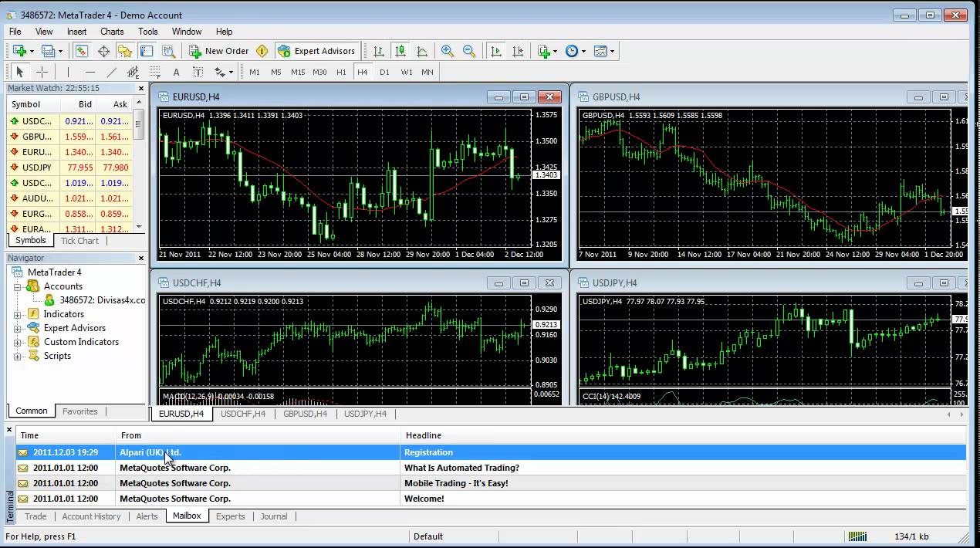Select the H1 timeframe
Viewport: 980px width, 548px height.
(341, 72)
